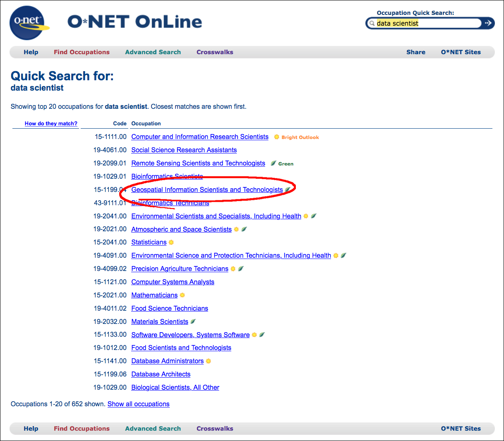The image size is (504, 441).
Task: Open Find Occupations in bottom navigation
Action: pyautogui.click(x=82, y=429)
